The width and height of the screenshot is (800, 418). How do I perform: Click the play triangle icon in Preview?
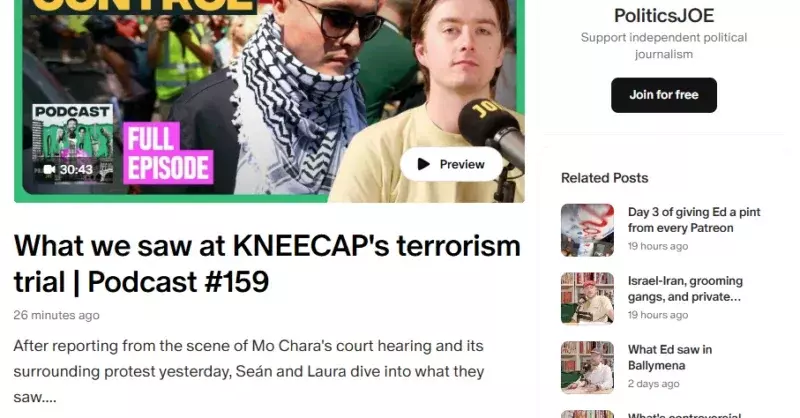point(423,164)
